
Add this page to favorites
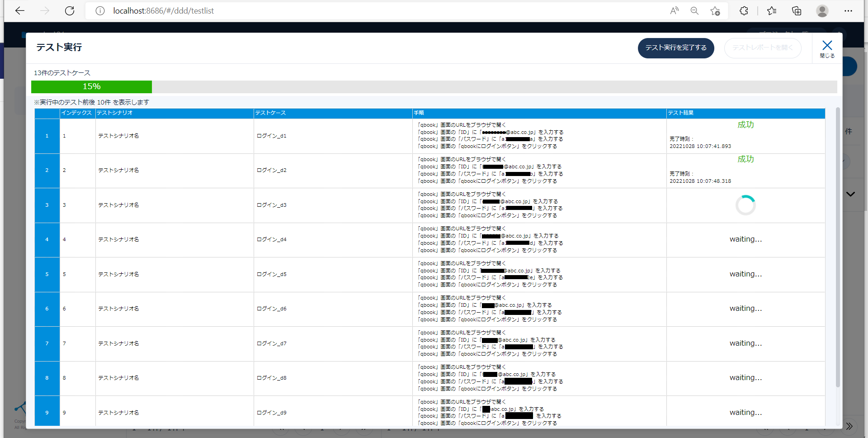(715, 11)
